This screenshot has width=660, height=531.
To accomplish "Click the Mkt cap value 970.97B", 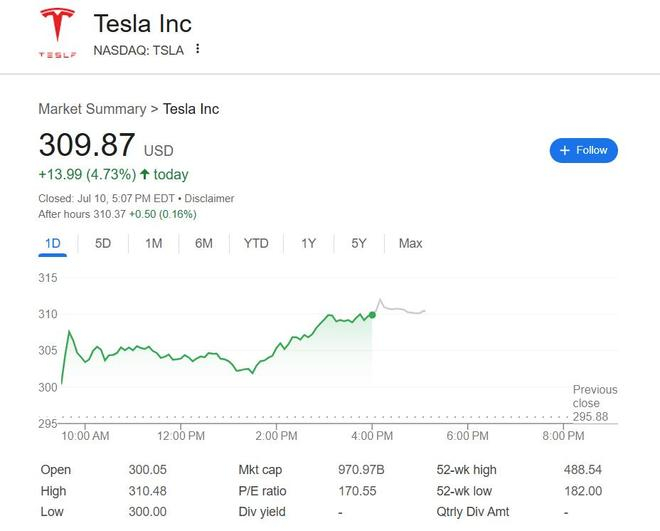I will [361, 469].
